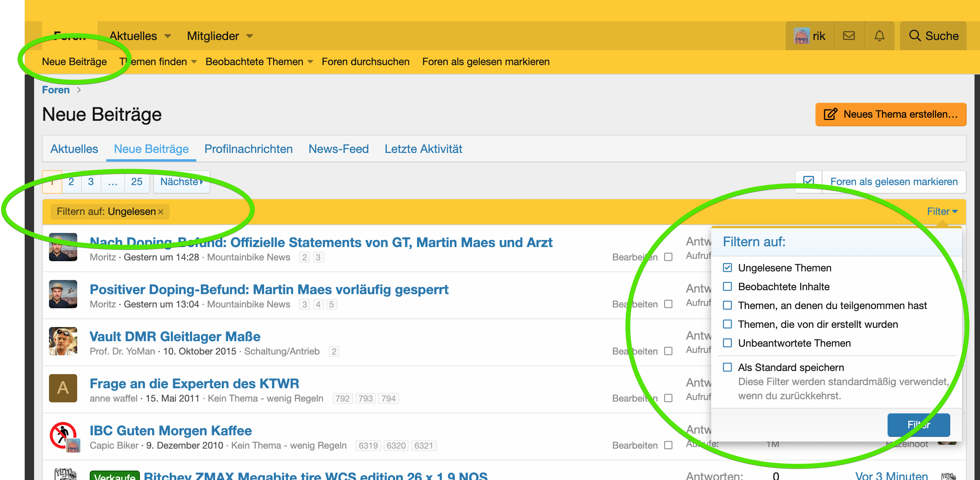Click Neues Thema erstellen button
The image size is (980, 480).
891,115
